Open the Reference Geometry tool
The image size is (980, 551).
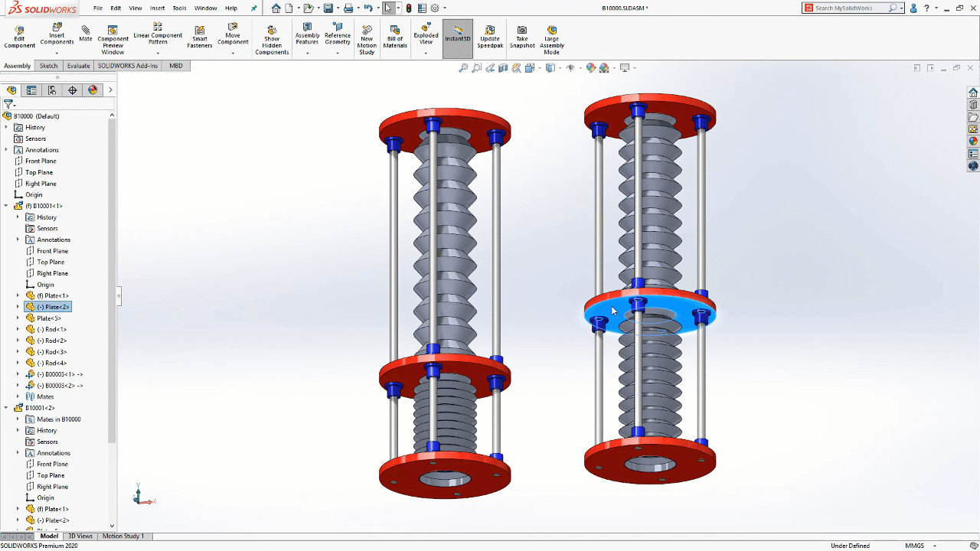(337, 34)
